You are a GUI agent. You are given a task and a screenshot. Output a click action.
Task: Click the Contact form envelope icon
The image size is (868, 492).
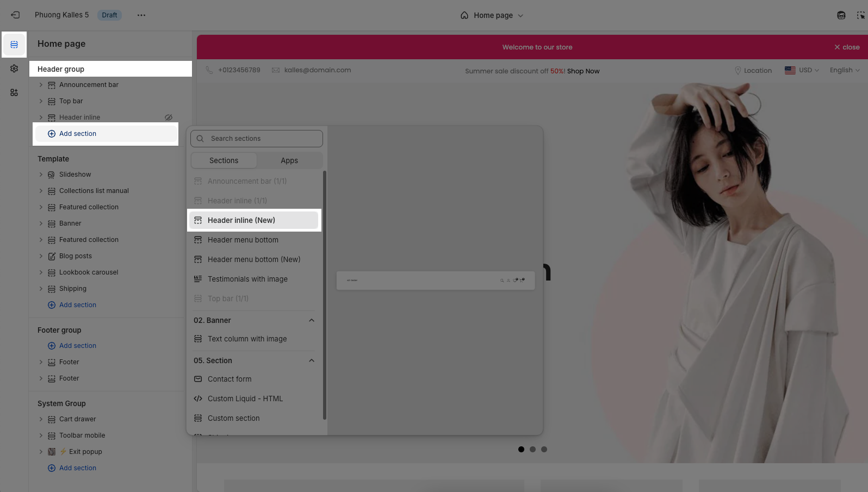[198, 379]
